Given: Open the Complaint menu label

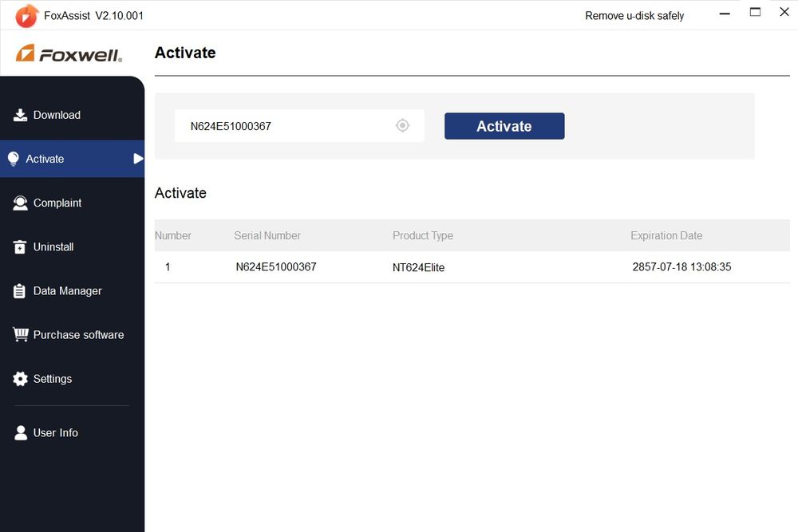Looking at the screenshot, I should pos(57,203).
